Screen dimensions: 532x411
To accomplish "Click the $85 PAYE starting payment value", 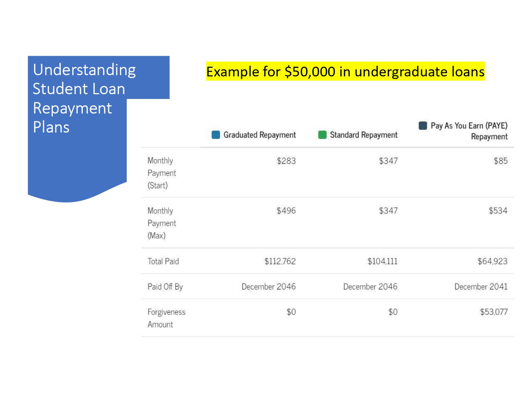I will (500, 161).
